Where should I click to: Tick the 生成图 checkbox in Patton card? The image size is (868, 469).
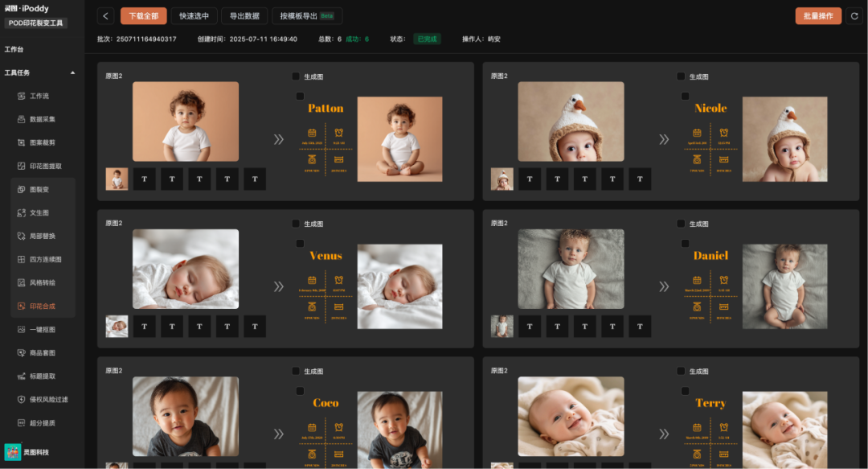tap(296, 76)
